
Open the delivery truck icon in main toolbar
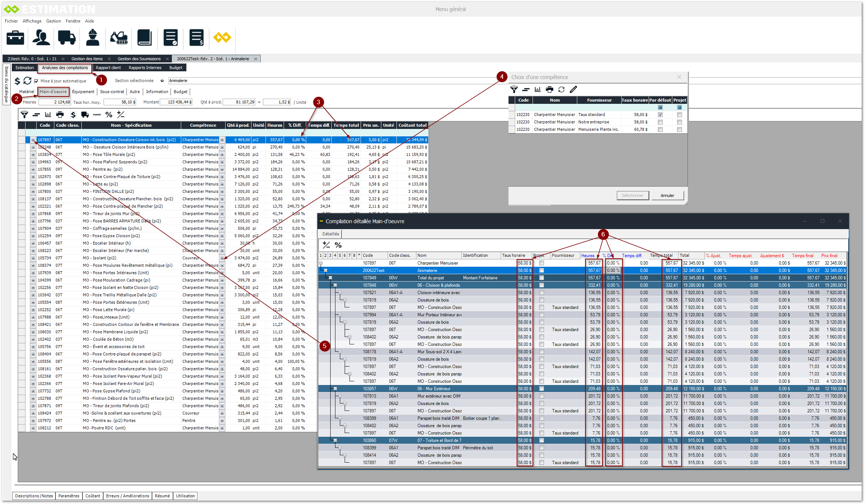point(67,38)
